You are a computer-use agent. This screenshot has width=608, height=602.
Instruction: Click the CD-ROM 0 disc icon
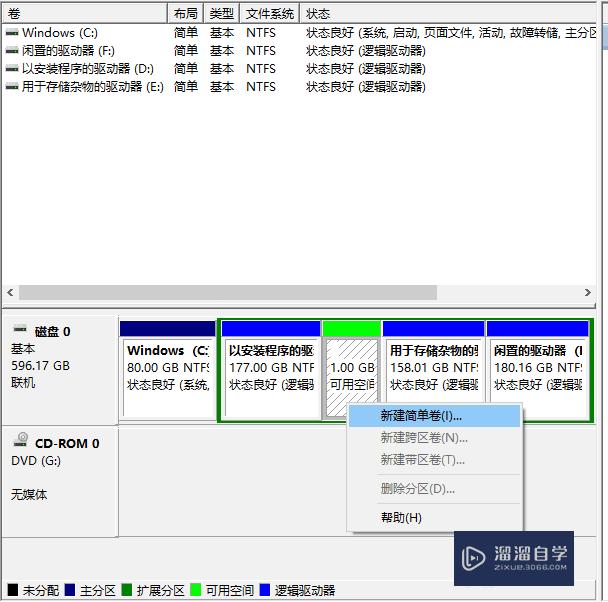[21, 440]
